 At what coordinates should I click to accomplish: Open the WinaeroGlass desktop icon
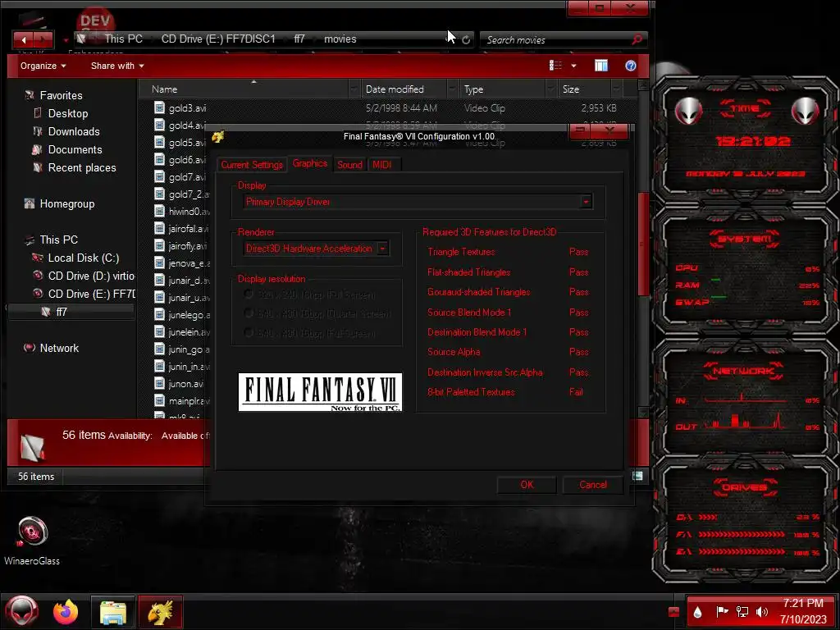[x=32, y=541]
